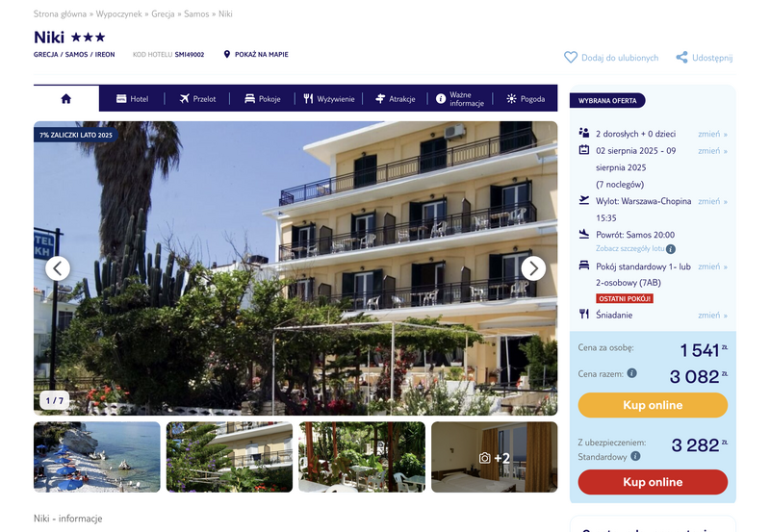Viewport: 770px width, 532px height.
Task: Open the beach photo thumbnail
Action: pos(97,457)
